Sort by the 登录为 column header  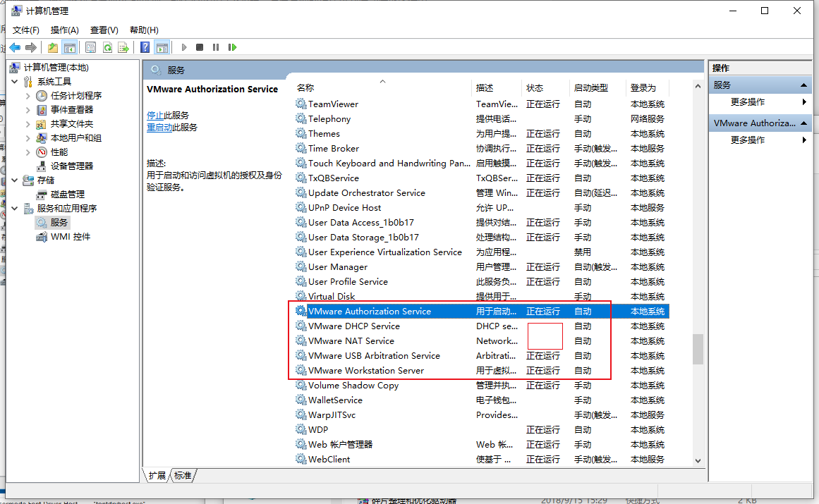(647, 87)
